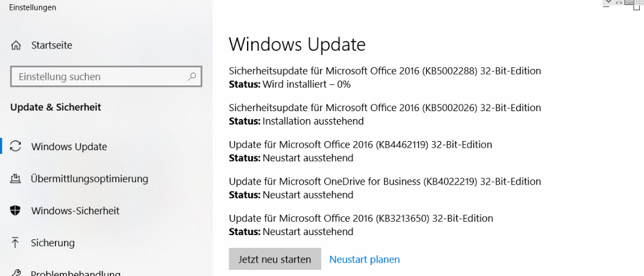Click the Windows Update circular arrows icon

click(16, 147)
